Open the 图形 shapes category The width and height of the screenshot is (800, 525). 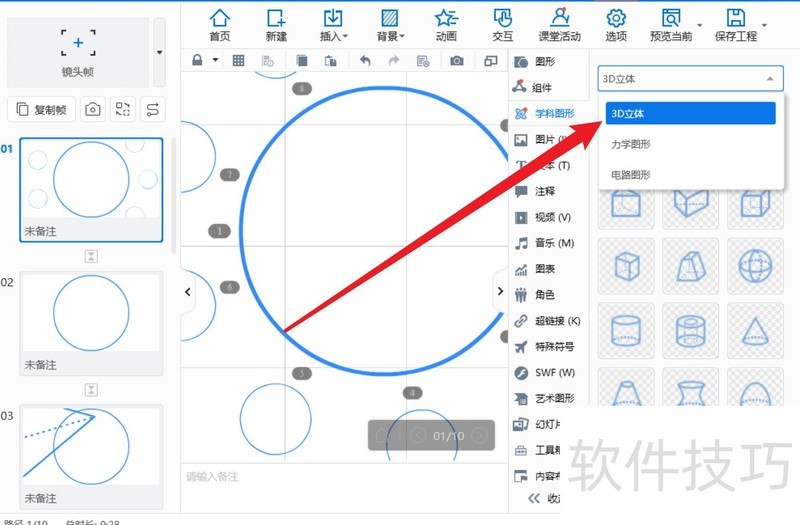pyautogui.click(x=535, y=62)
